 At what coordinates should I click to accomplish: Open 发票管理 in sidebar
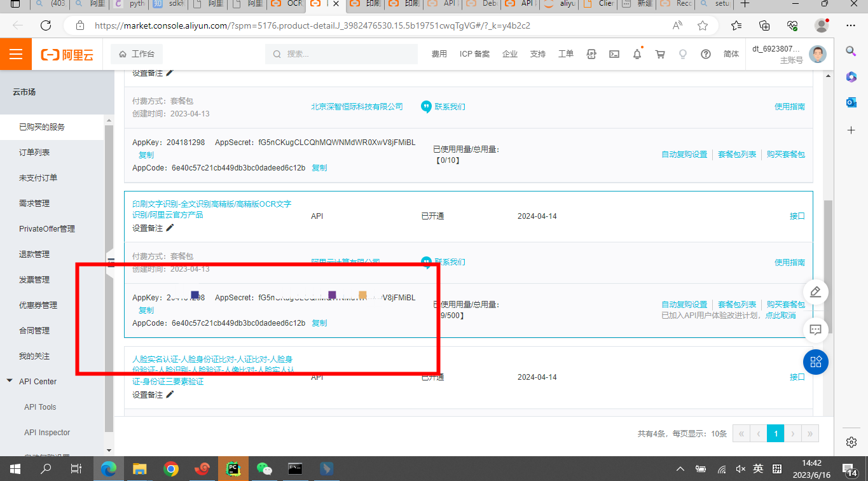pos(34,280)
